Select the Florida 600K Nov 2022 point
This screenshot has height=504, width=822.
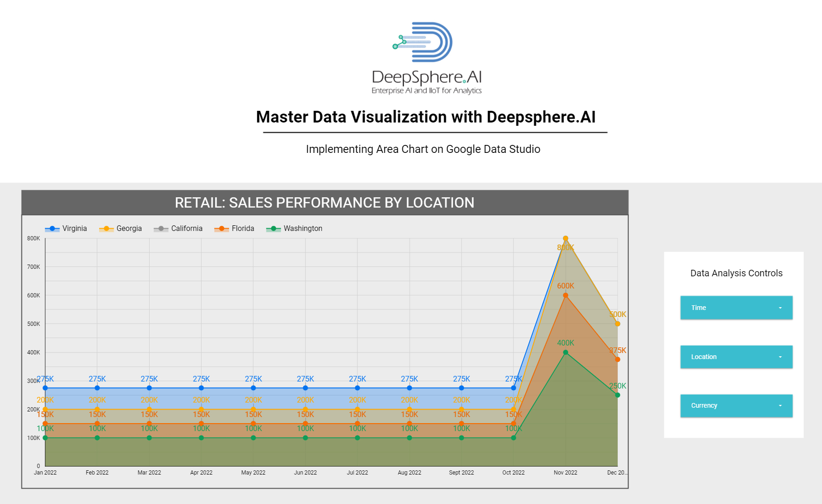point(565,295)
